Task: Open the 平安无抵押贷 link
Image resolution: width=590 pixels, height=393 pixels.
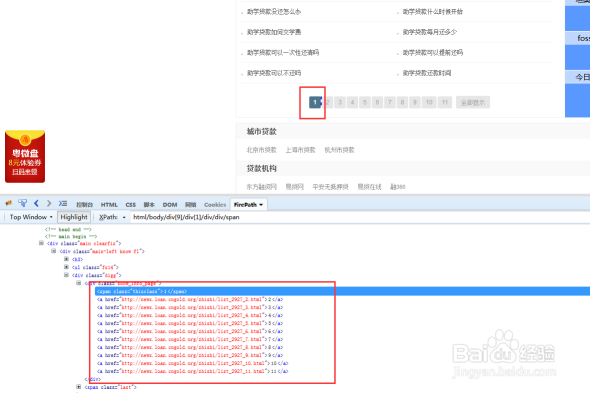Action: 330,187
